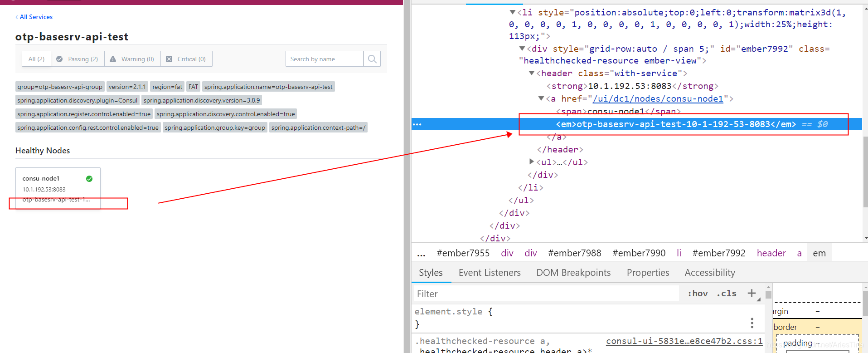Click #ember7992 in the breadcrumb
This screenshot has height=353, width=868.
pyautogui.click(x=719, y=253)
